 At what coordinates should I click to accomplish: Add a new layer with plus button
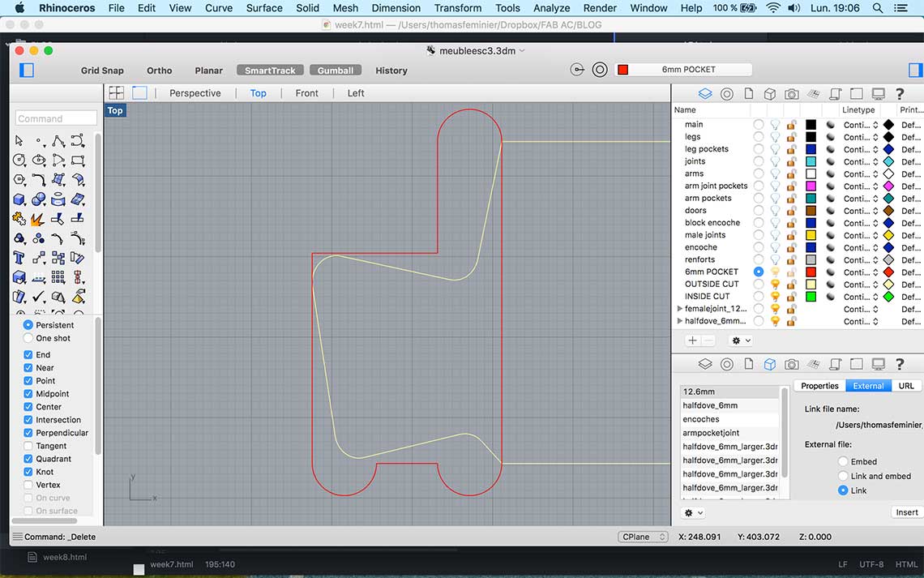(x=692, y=340)
